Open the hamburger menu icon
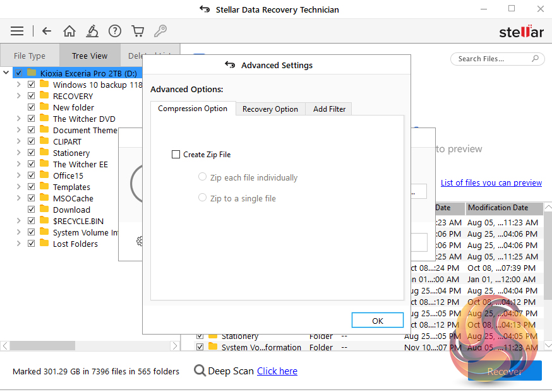 tap(17, 31)
